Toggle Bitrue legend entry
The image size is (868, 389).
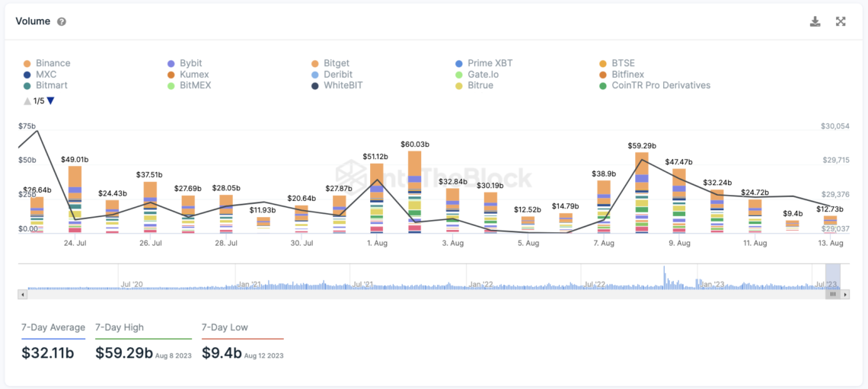(474, 85)
